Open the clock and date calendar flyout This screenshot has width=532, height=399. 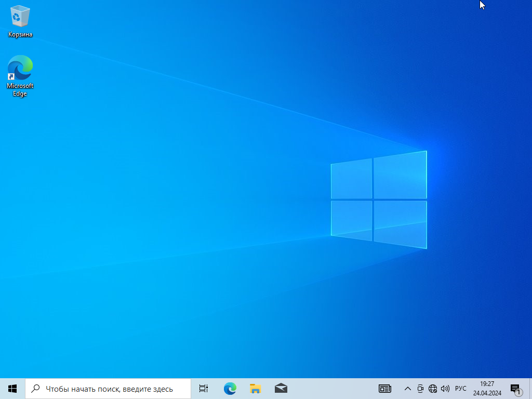point(487,388)
